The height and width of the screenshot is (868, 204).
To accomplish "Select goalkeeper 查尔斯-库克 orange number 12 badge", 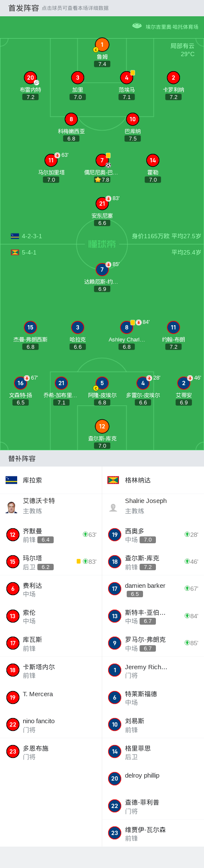I will pyautogui.click(x=102, y=426).
